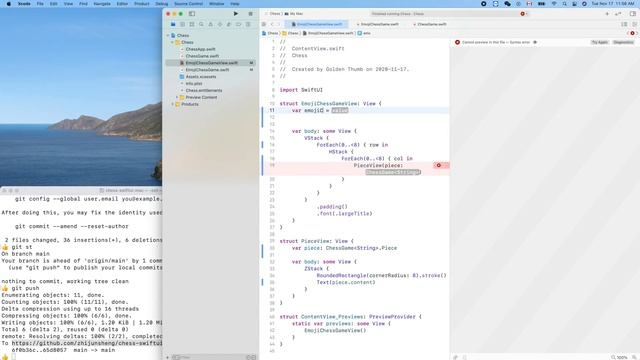The width and height of the screenshot is (640, 360).
Task: Open the Debug navigator icon
Action: click(x=229, y=24)
